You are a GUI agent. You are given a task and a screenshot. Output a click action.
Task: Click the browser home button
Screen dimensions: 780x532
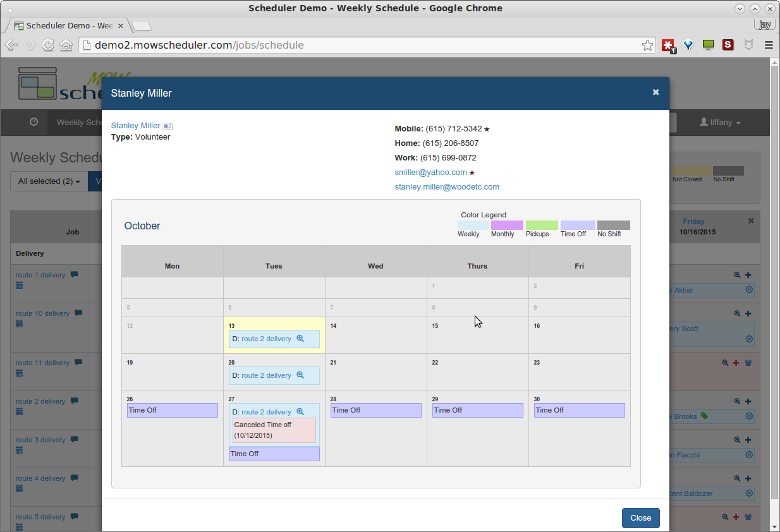point(66,45)
